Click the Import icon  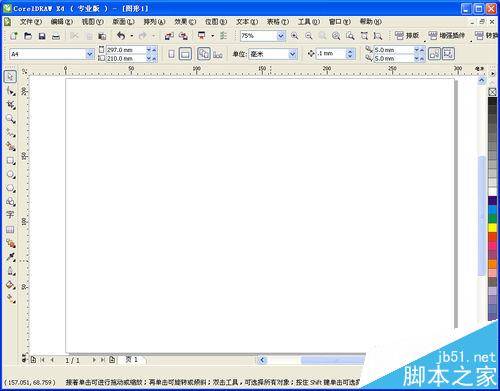(x=169, y=36)
